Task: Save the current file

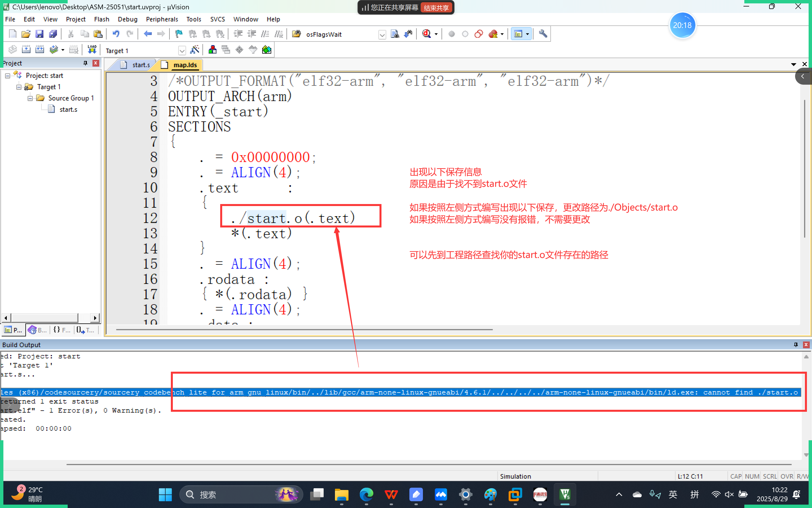Action: point(39,34)
